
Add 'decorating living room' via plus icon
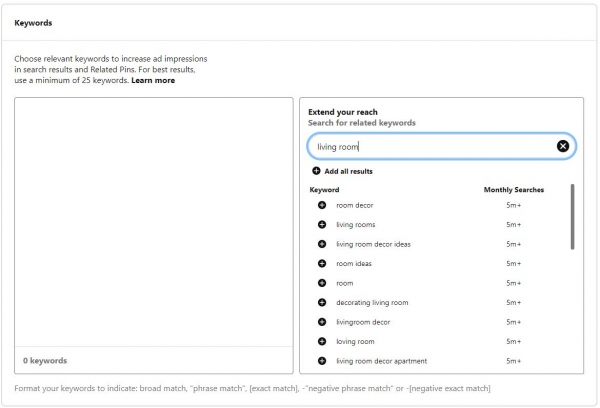322,302
